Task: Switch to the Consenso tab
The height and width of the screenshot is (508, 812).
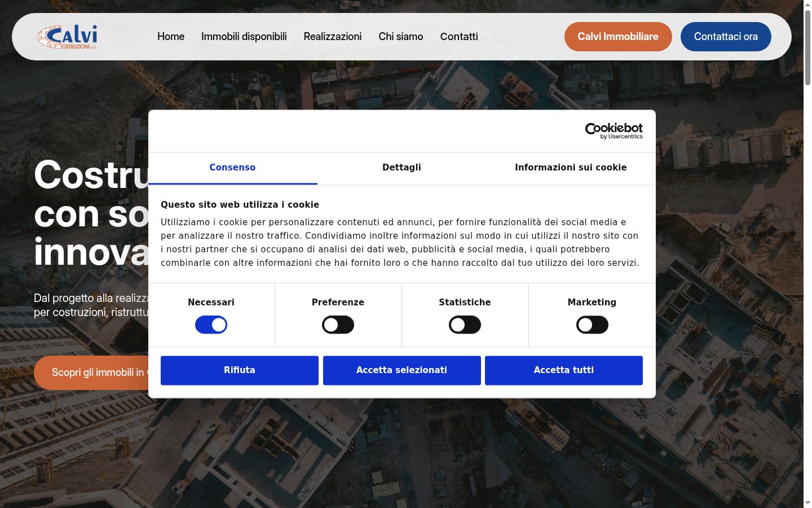Action: tap(232, 168)
